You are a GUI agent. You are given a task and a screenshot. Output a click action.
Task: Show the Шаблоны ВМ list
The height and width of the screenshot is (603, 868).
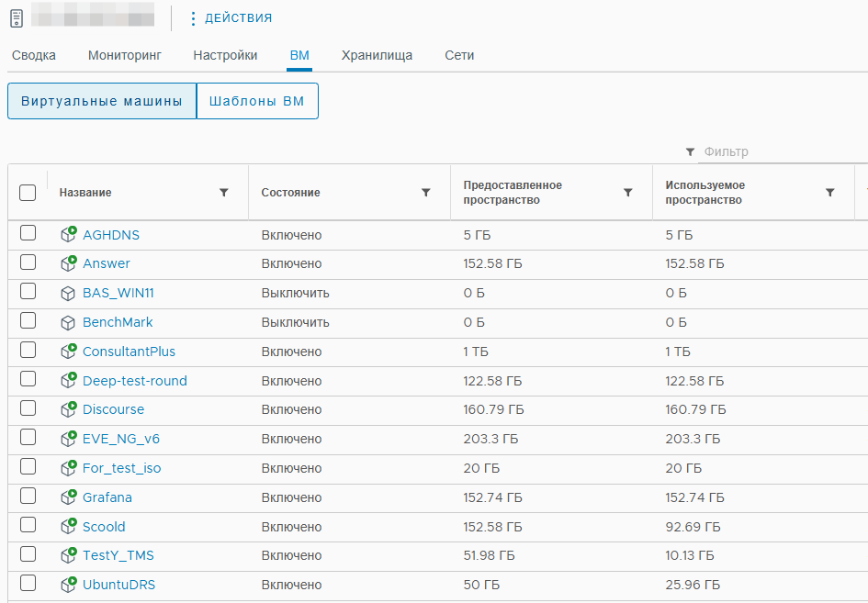point(257,101)
